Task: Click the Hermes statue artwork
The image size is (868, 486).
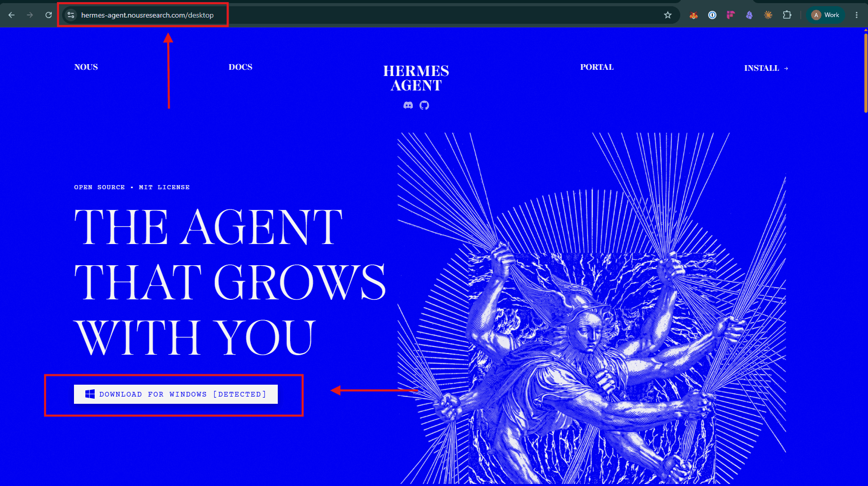Action: click(x=592, y=309)
